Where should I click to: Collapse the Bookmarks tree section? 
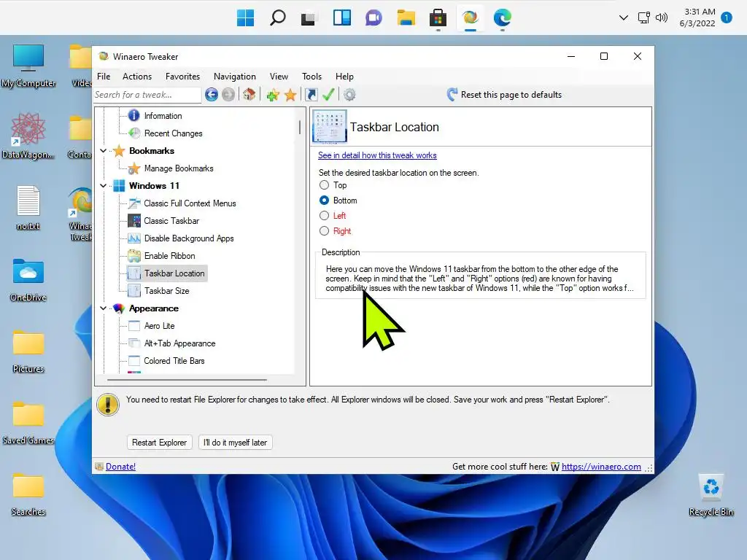(104, 150)
